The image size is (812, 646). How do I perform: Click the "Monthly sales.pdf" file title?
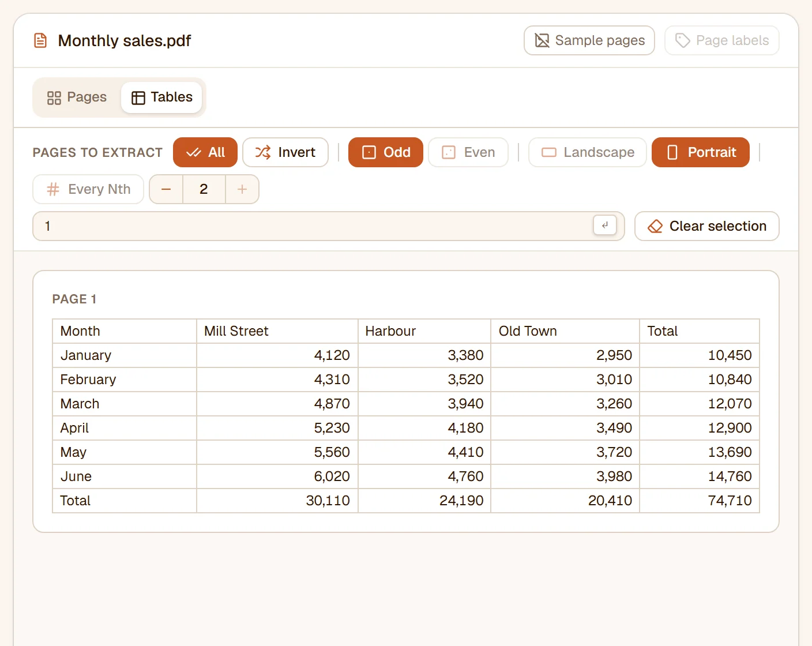125,41
